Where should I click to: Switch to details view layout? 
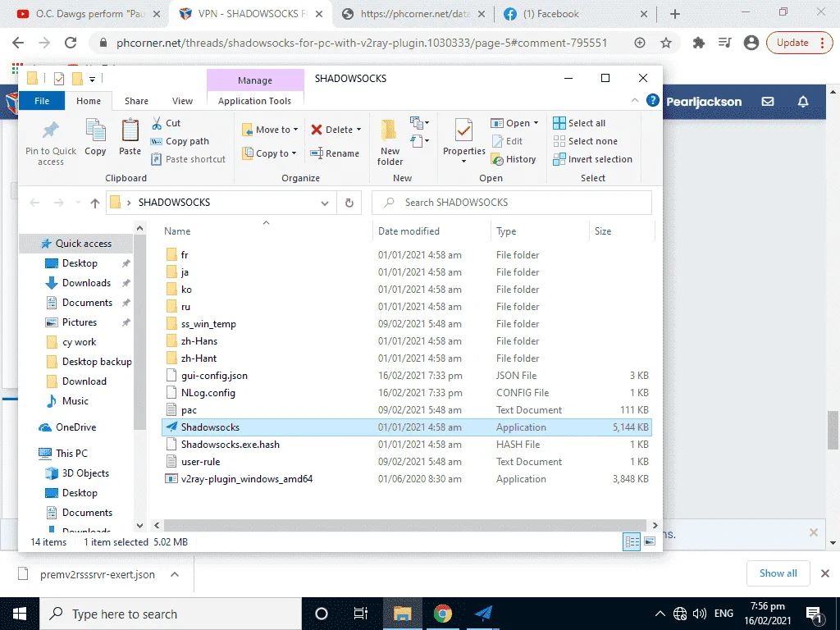(632, 541)
